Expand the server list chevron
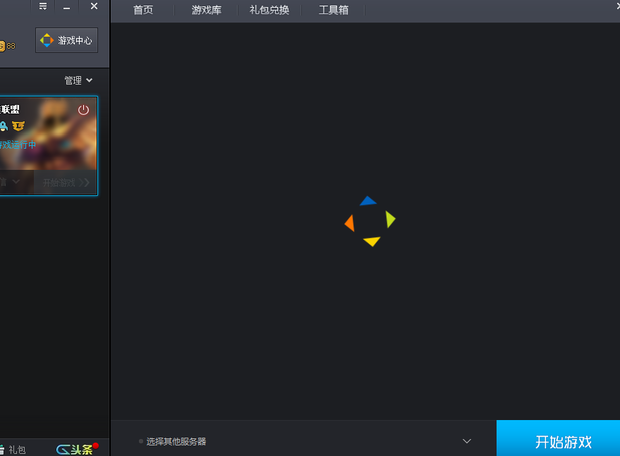Screen dimensions: 620x456 point(467,441)
